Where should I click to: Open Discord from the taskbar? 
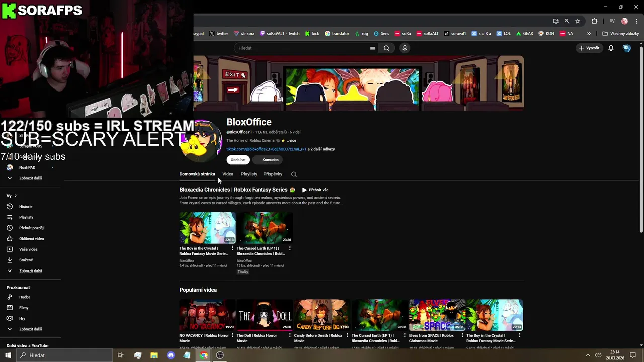(x=171, y=355)
